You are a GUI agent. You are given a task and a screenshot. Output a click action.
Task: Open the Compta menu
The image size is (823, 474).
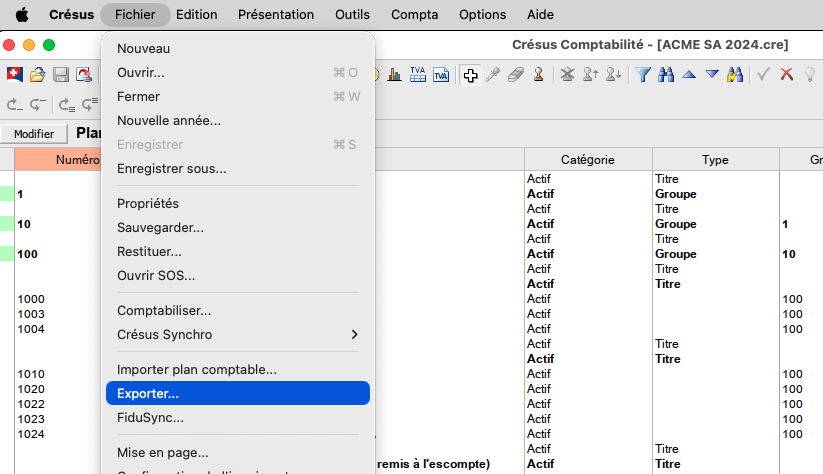coord(414,15)
